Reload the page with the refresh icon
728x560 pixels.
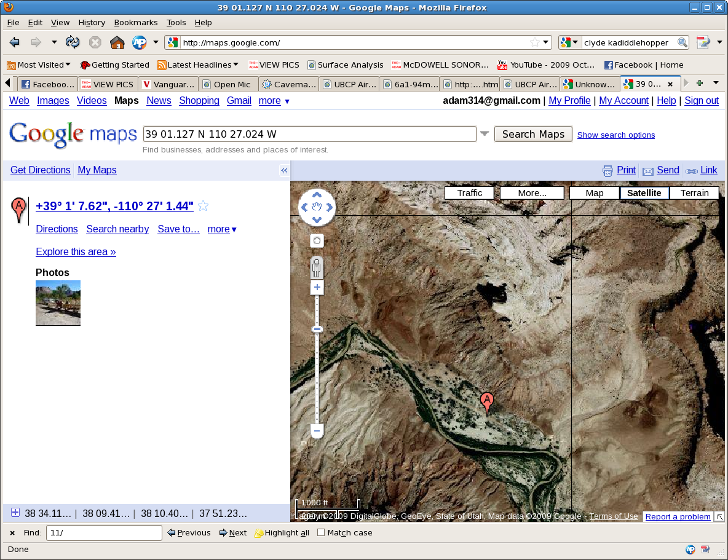pyautogui.click(x=73, y=42)
